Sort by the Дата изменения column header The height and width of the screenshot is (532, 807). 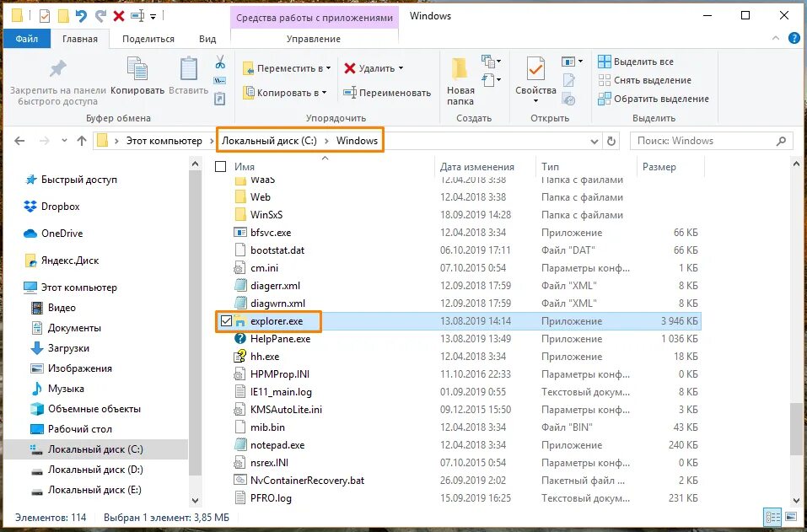(x=477, y=167)
